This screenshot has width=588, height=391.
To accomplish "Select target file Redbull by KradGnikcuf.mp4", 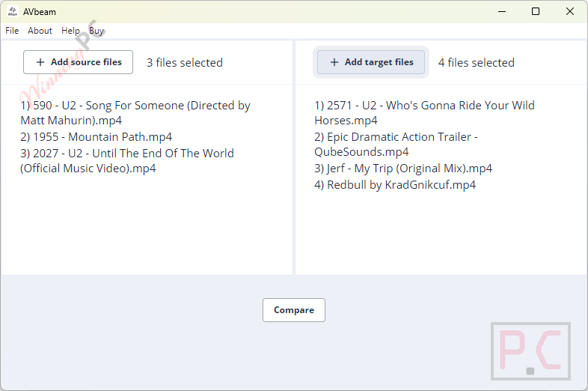I will (x=395, y=185).
